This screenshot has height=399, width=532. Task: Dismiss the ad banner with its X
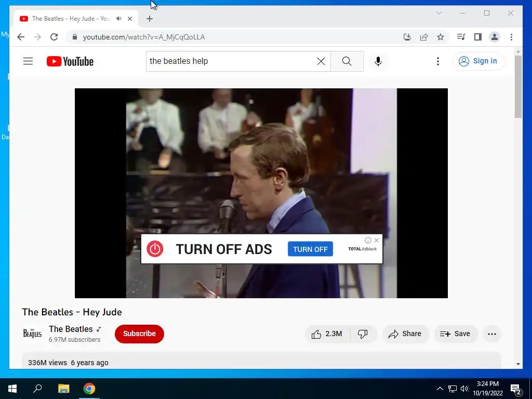tap(376, 240)
